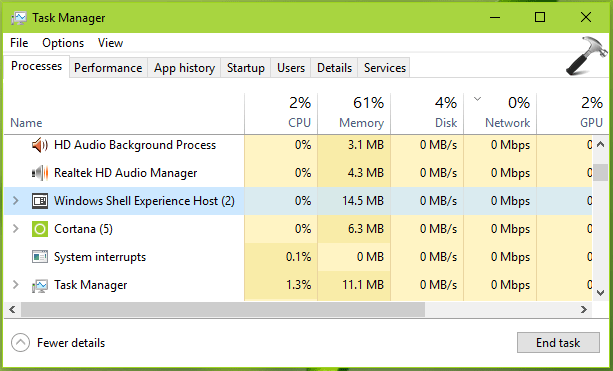The image size is (613, 371).
Task: Select the Windows Shell Experience Host (2) name
Action: pos(144,201)
